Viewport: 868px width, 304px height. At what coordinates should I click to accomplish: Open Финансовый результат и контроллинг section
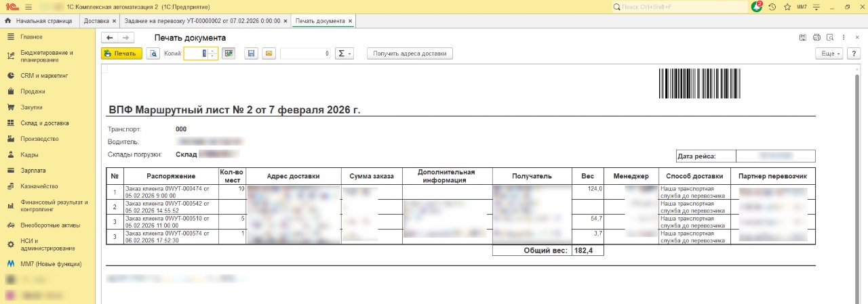point(47,205)
